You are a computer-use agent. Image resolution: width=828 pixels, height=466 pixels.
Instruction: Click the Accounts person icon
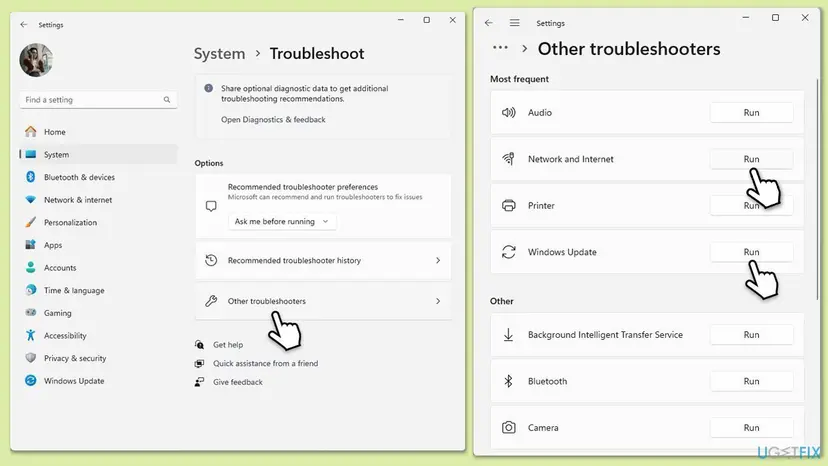[x=31, y=267]
